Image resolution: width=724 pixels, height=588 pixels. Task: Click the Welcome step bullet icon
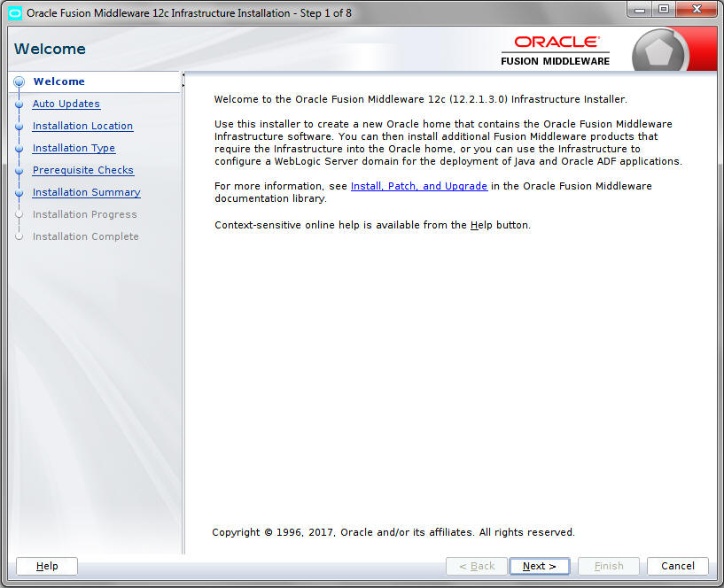pyautogui.click(x=19, y=82)
